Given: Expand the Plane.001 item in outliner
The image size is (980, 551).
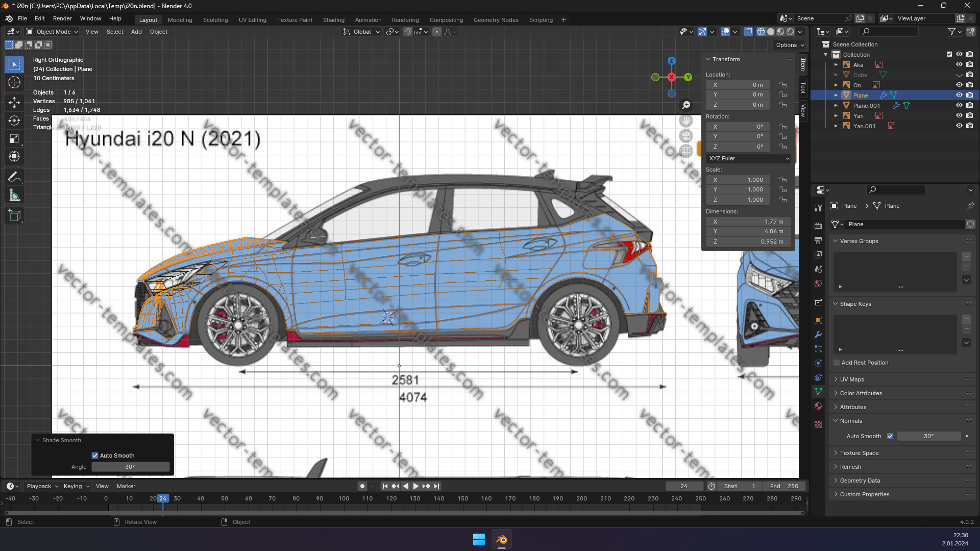Looking at the screenshot, I should coord(836,106).
